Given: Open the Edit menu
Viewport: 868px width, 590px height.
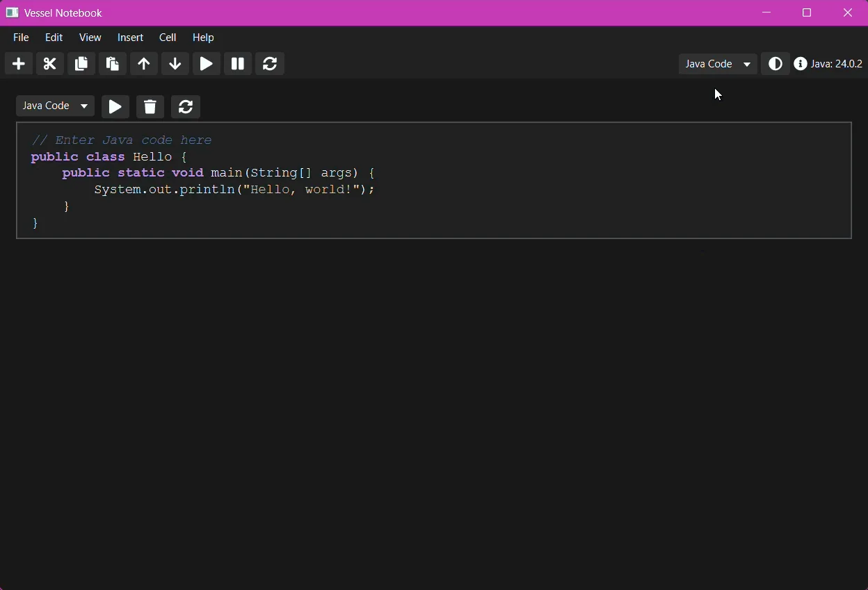Looking at the screenshot, I should click(x=54, y=38).
